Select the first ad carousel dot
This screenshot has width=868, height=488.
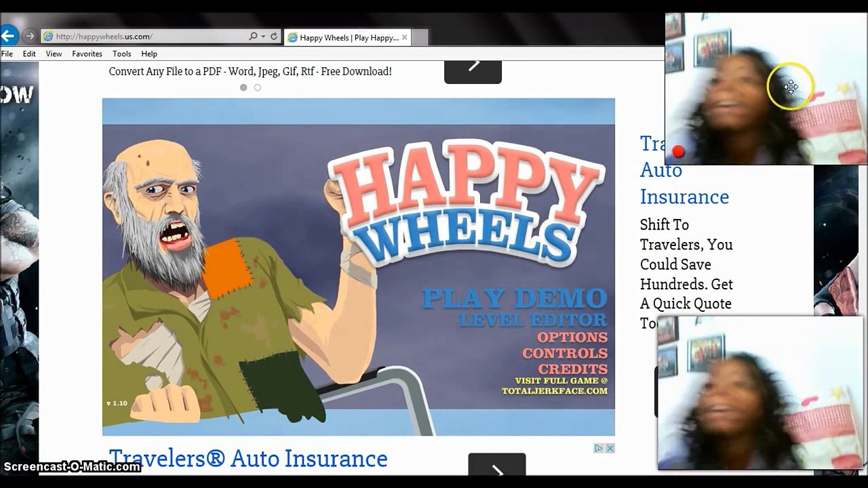click(x=243, y=87)
